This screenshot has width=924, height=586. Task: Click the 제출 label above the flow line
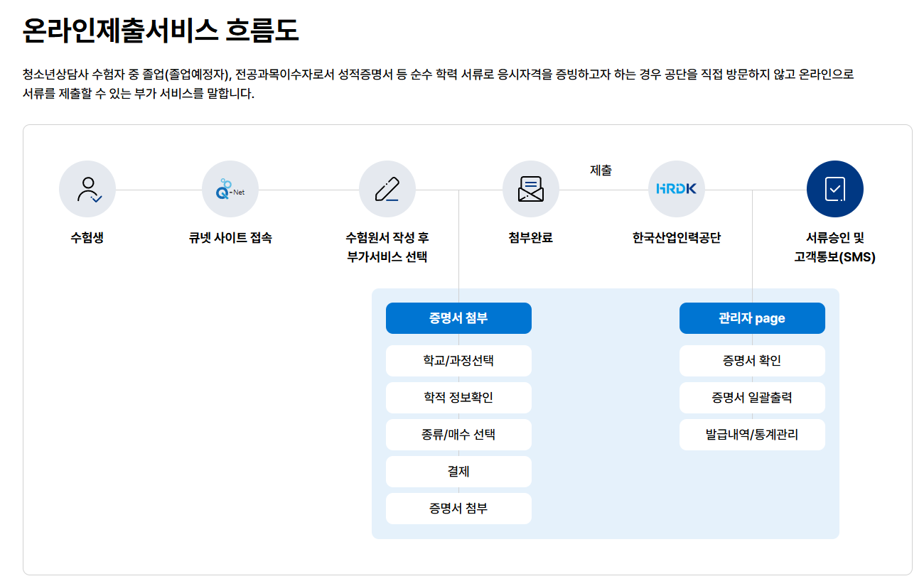point(601,170)
